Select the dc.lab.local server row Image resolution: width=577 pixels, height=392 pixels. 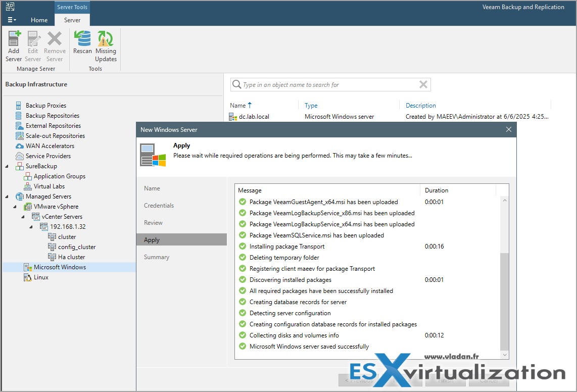[x=390, y=117]
